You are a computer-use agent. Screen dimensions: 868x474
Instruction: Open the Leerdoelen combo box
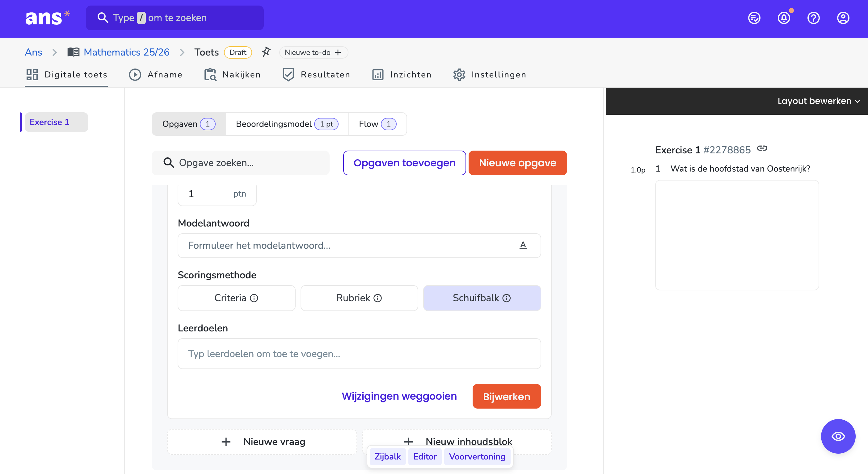click(x=359, y=353)
